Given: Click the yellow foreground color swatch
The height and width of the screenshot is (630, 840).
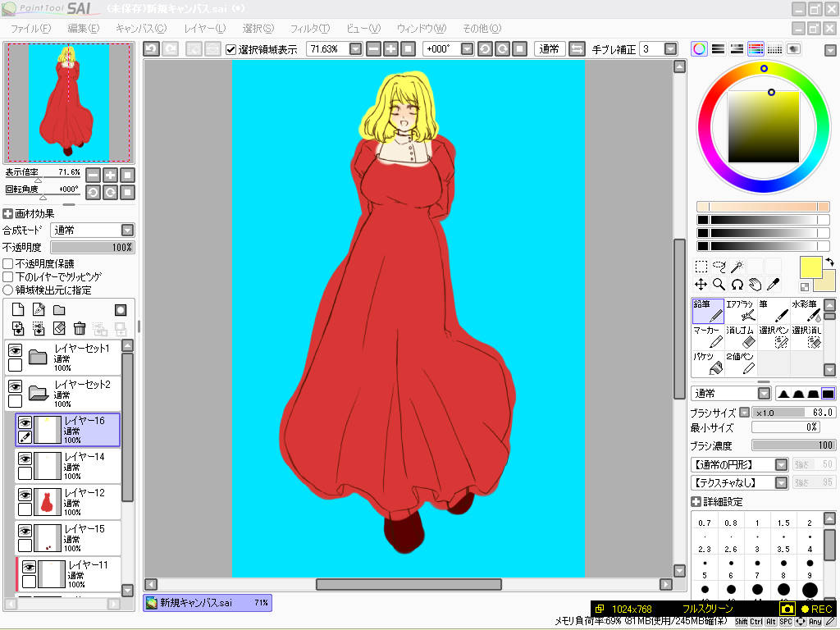Looking at the screenshot, I should [810, 267].
